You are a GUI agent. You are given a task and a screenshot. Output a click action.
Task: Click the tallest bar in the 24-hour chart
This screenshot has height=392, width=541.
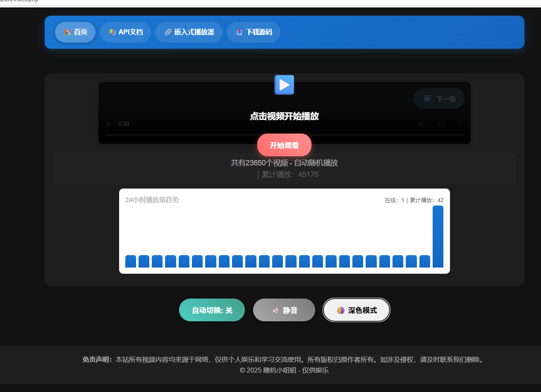coord(438,237)
